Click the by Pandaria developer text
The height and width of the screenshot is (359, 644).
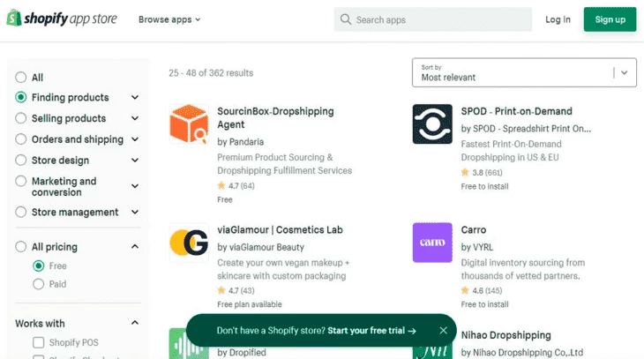[240, 142]
